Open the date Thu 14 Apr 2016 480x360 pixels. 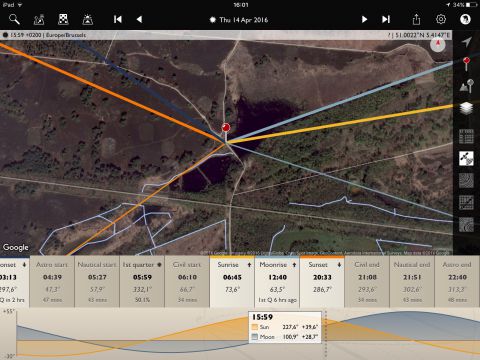tap(239, 20)
